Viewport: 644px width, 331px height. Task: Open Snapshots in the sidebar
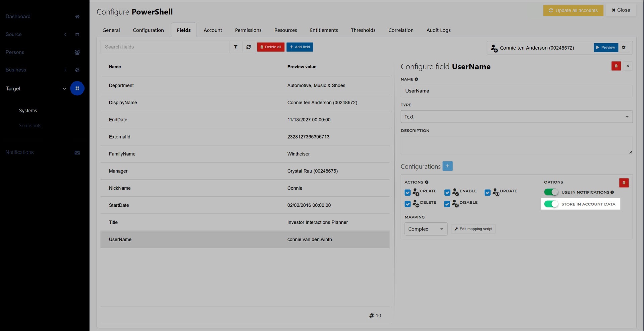(30, 126)
